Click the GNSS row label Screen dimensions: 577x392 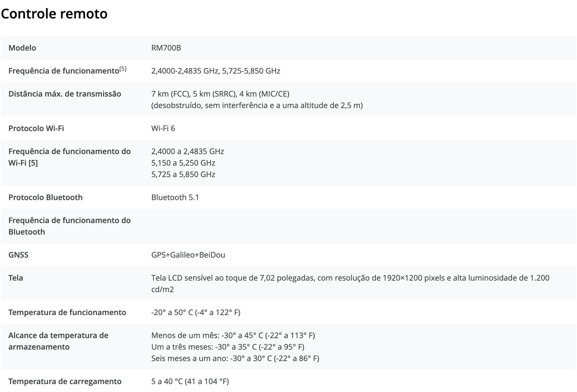click(x=18, y=255)
